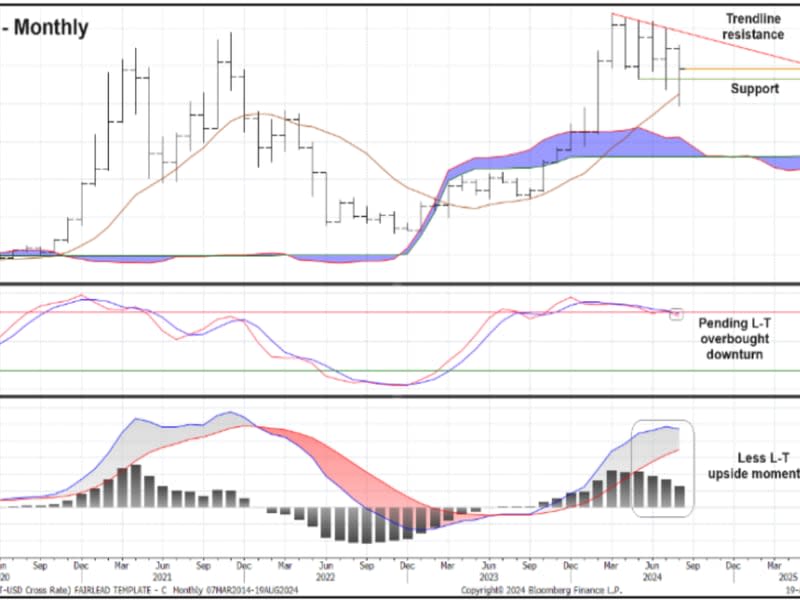The image size is (800, 600).
Task: Click the '2023' year label
Action: click(489, 578)
